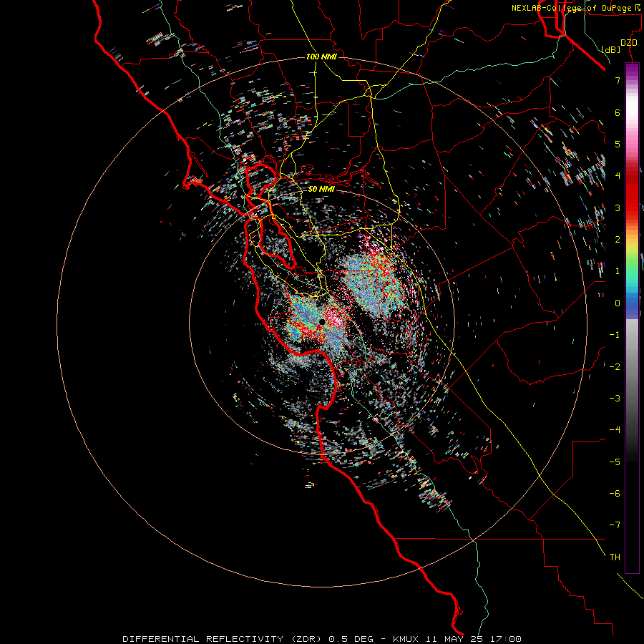This screenshot has width=644, height=644.
Task: Click the 6 value on color scale
Action: pyautogui.click(x=618, y=112)
